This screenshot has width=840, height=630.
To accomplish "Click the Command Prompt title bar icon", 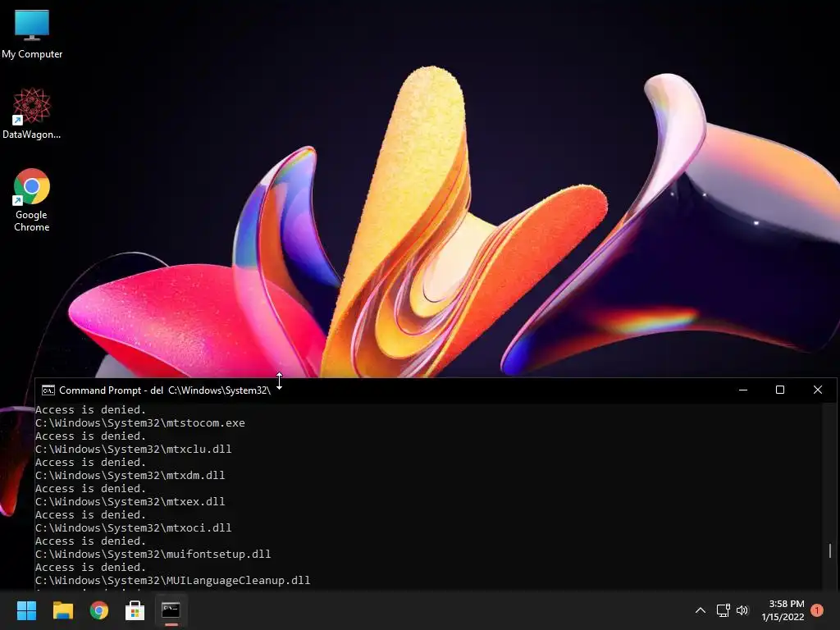I will [x=48, y=390].
